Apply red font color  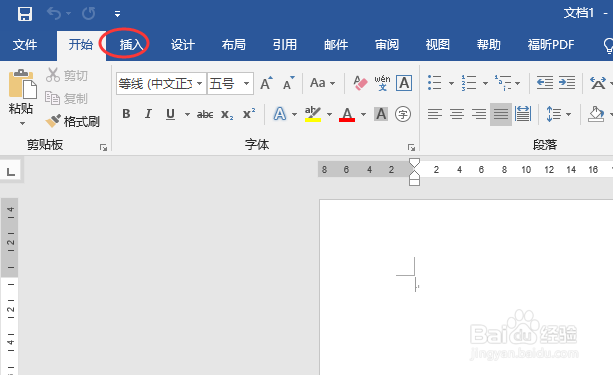point(347,114)
